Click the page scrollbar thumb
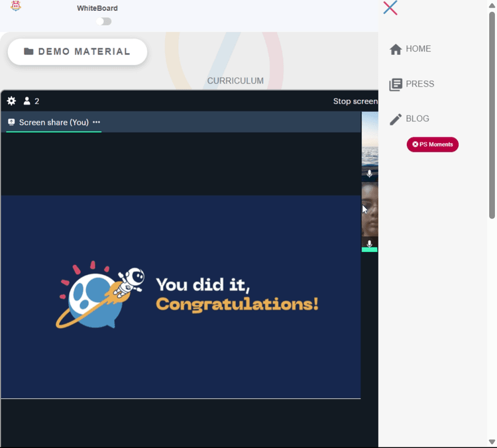 (492, 115)
